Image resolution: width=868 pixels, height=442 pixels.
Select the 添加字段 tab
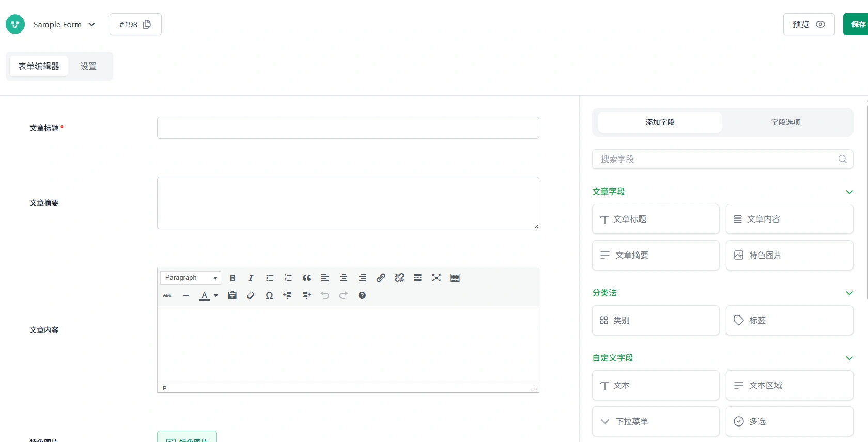click(x=660, y=122)
